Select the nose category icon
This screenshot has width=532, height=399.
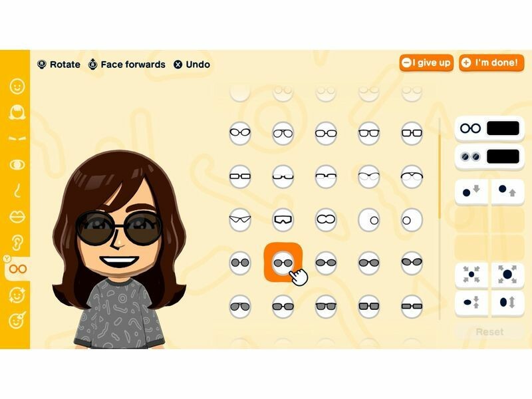tap(17, 190)
